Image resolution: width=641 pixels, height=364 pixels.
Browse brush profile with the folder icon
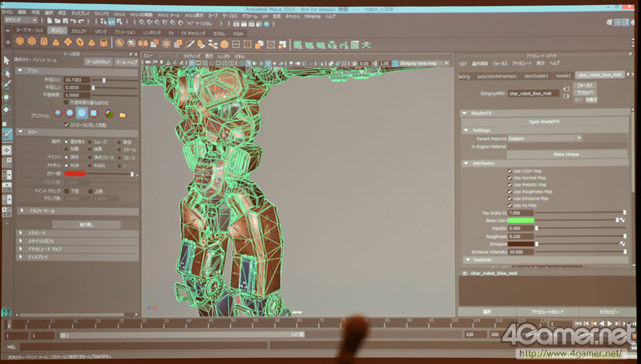[x=122, y=115]
